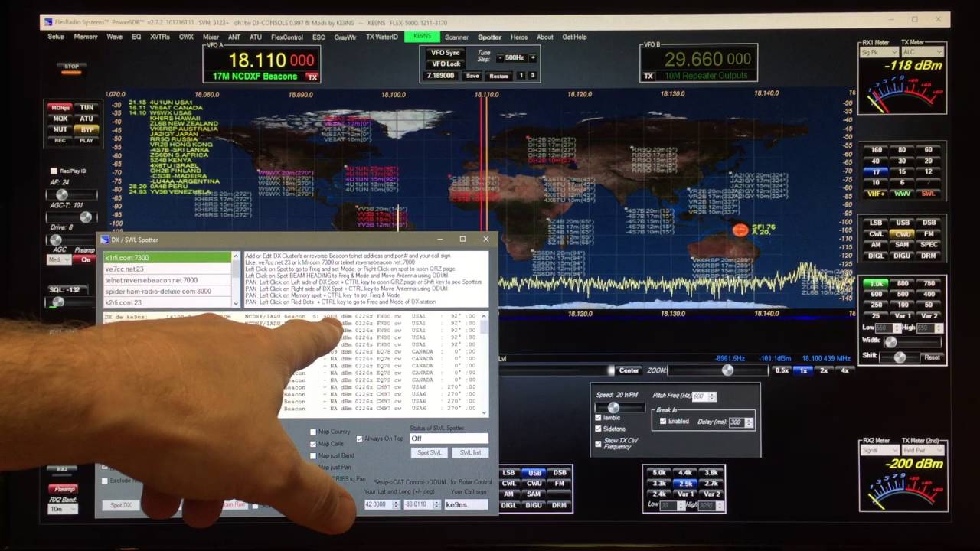This screenshot has height=551, width=980.
Task: Click the VFO Sync button
Action: point(446,53)
